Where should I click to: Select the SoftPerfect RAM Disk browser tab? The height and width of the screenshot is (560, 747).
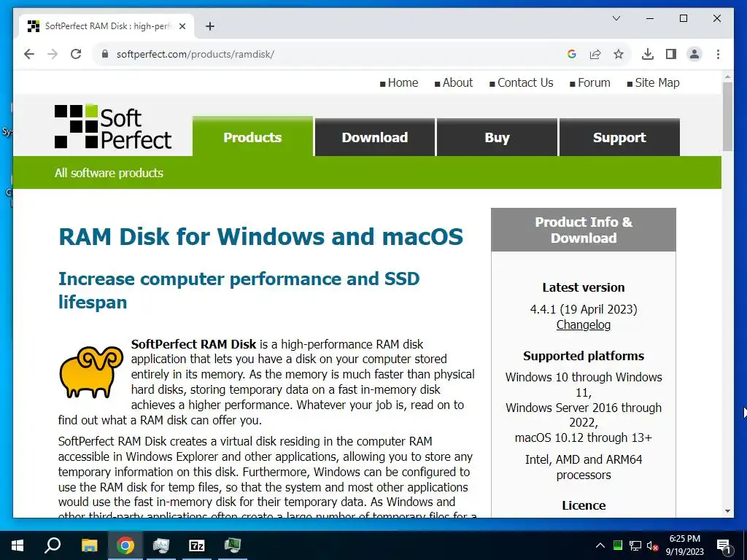107,26
